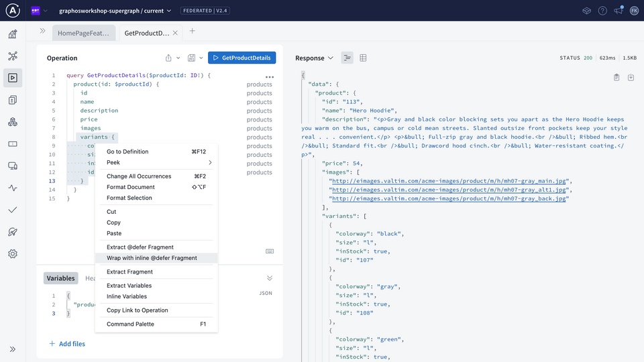Screen dimensions: 644x362
Task: Open the FK user avatar menu
Action: [634, 11]
